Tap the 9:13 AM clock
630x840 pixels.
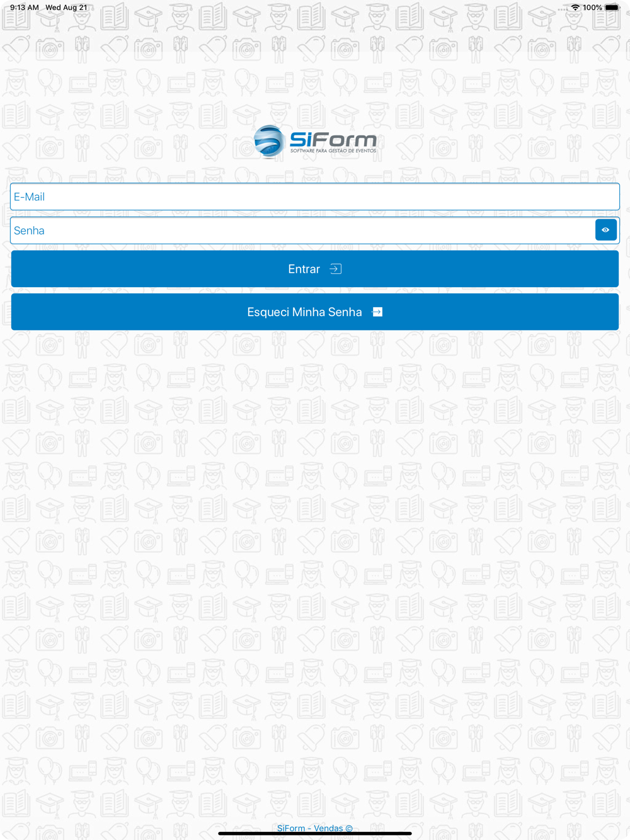click(x=25, y=8)
